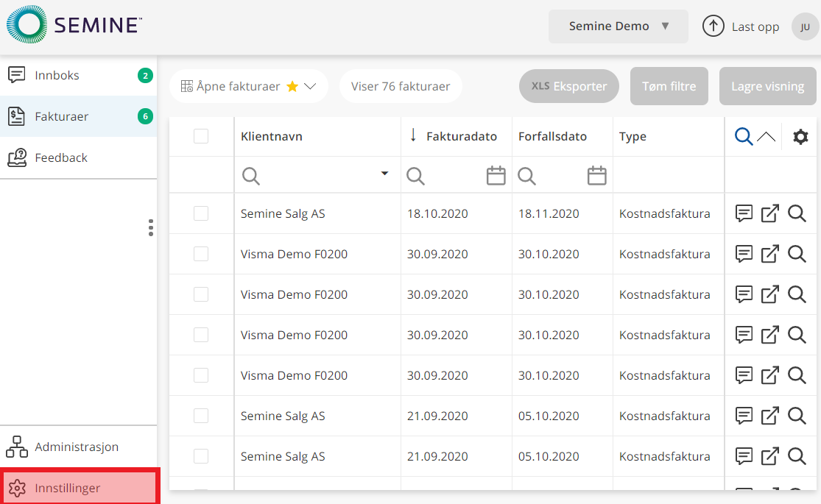This screenshot has width=821, height=504.
Task: Go to Innboks in the sidebar
Action: 57,75
